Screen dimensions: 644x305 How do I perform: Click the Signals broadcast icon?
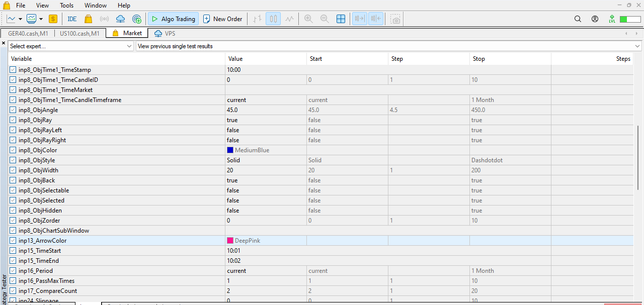[x=104, y=19]
